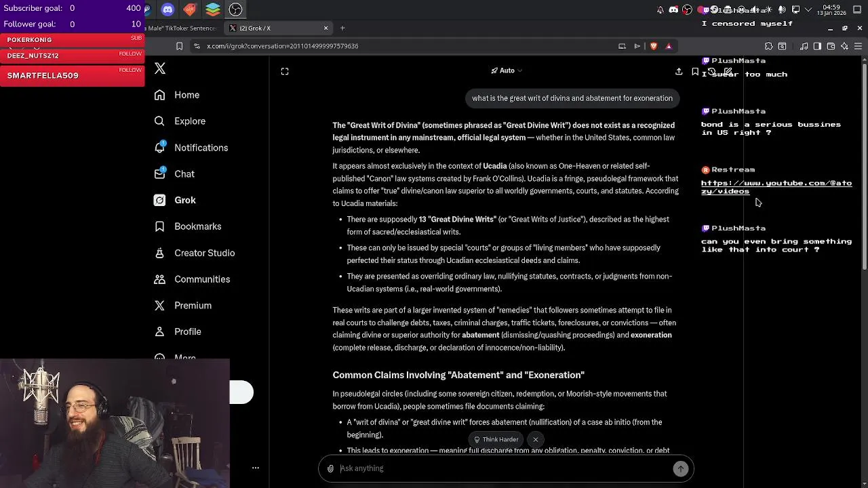Click the SMARTFELLA509 follow alert

[x=72, y=75]
